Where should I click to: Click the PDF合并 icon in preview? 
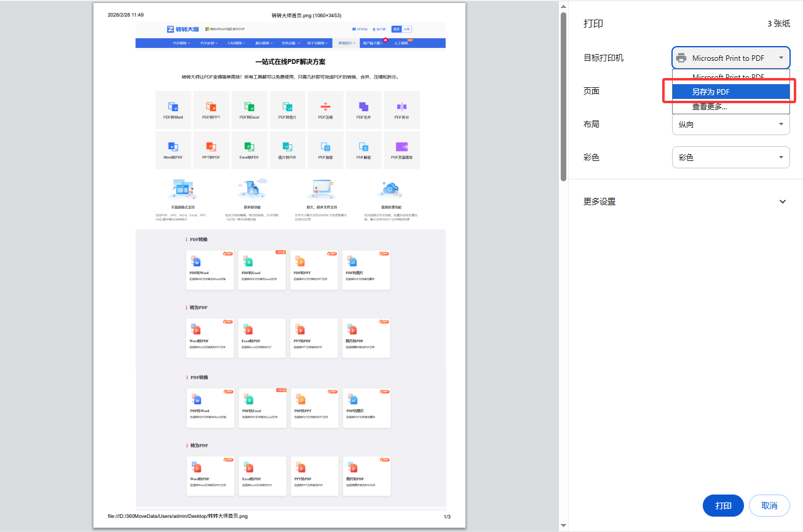pos(363,107)
